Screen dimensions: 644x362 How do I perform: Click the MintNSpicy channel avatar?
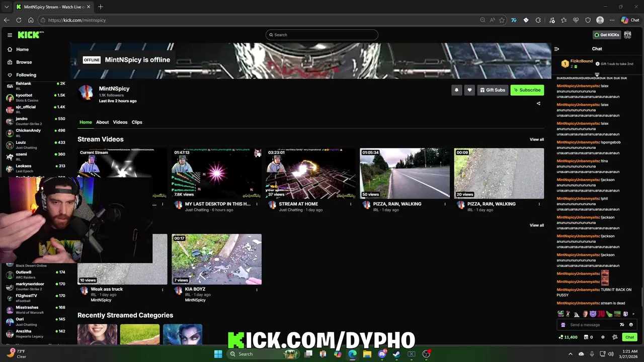click(x=86, y=93)
